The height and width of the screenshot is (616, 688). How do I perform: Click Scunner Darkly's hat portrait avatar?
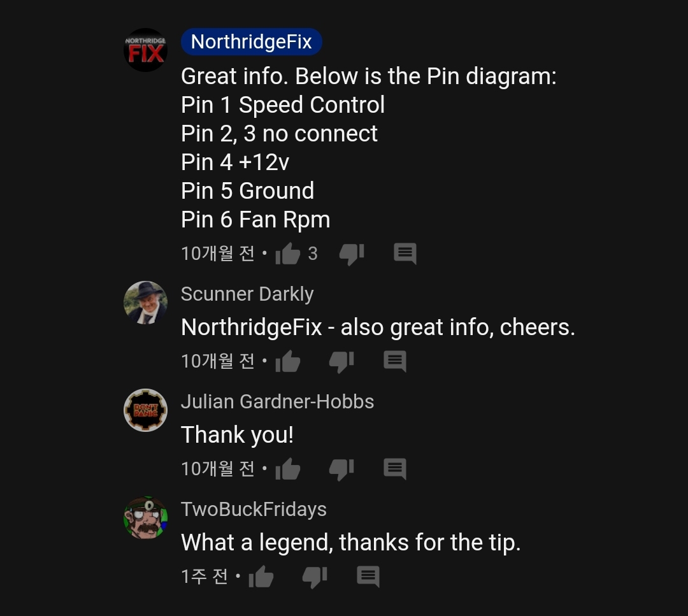click(x=145, y=303)
